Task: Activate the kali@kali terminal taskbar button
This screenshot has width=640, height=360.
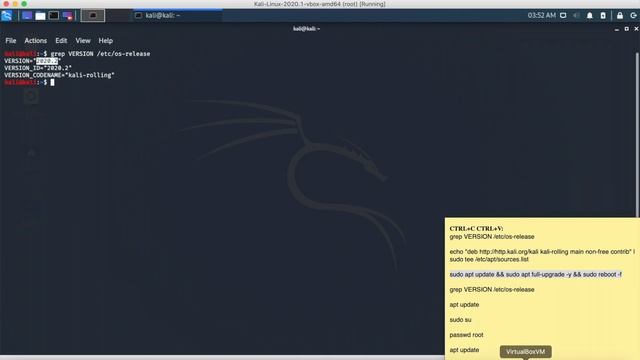Action: click(x=178, y=16)
